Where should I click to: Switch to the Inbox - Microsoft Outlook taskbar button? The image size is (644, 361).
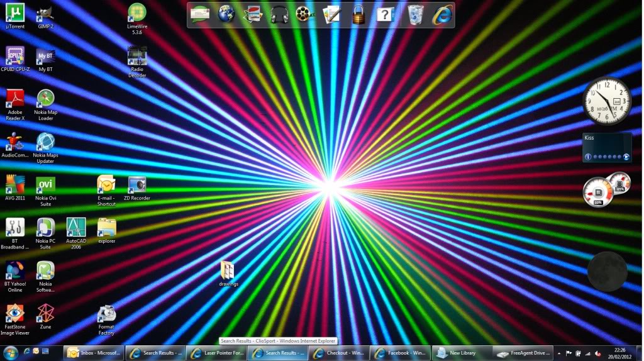[94, 353]
